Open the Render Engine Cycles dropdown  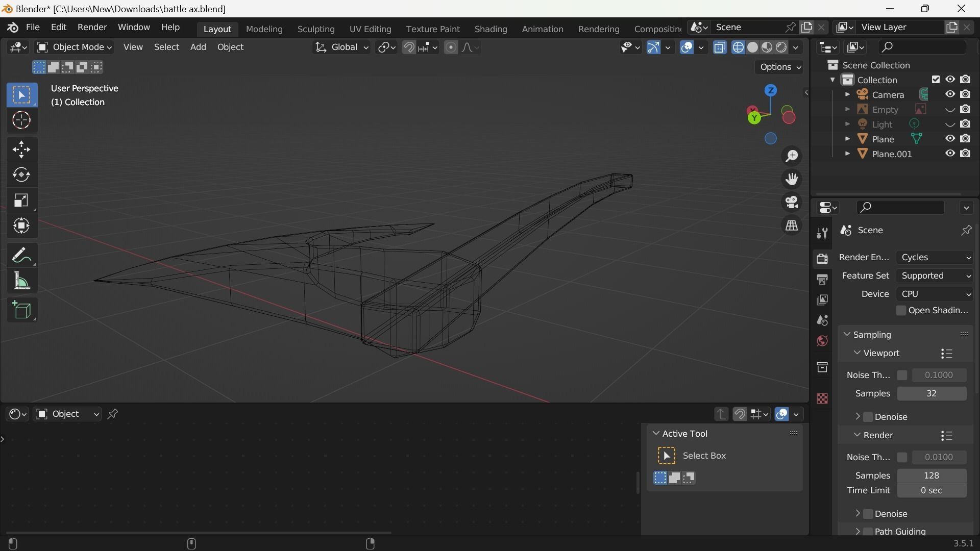click(935, 258)
